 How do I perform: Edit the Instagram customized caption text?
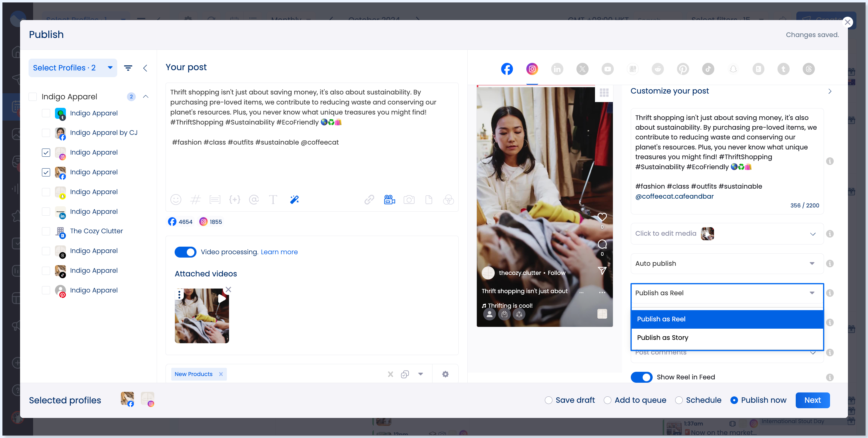pyautogui.click(x=727, y=157)
